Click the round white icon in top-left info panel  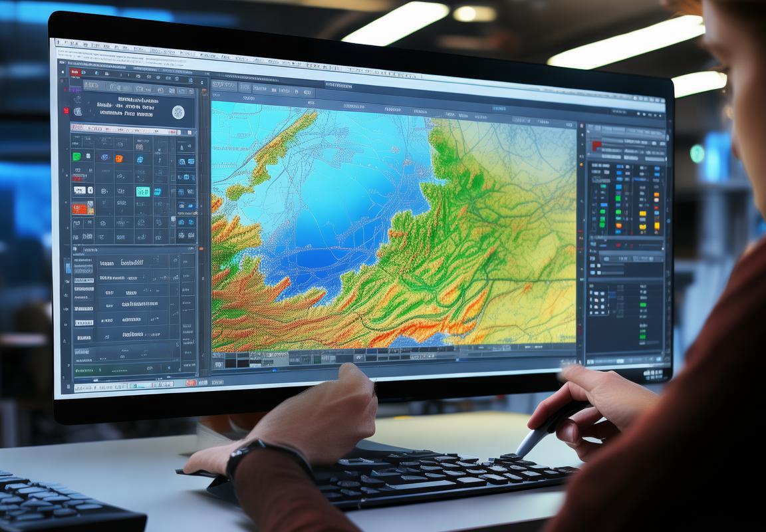[x=178, y=112]
